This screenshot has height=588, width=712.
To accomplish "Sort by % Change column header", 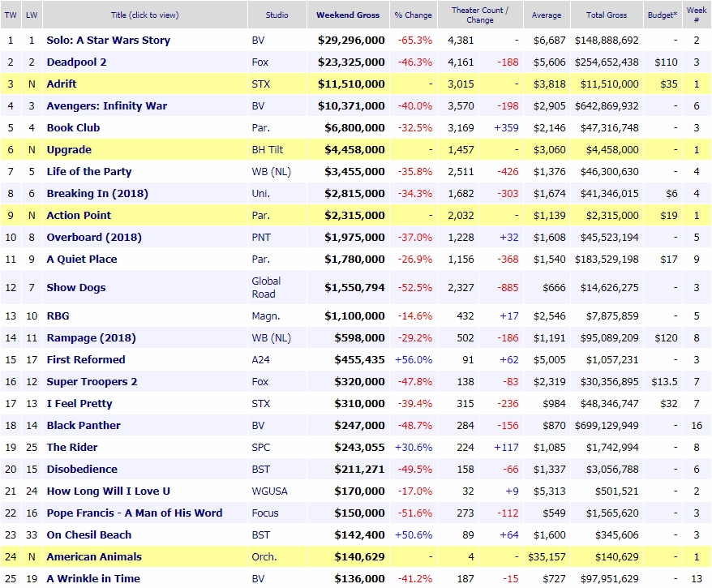I will point(414,15).
